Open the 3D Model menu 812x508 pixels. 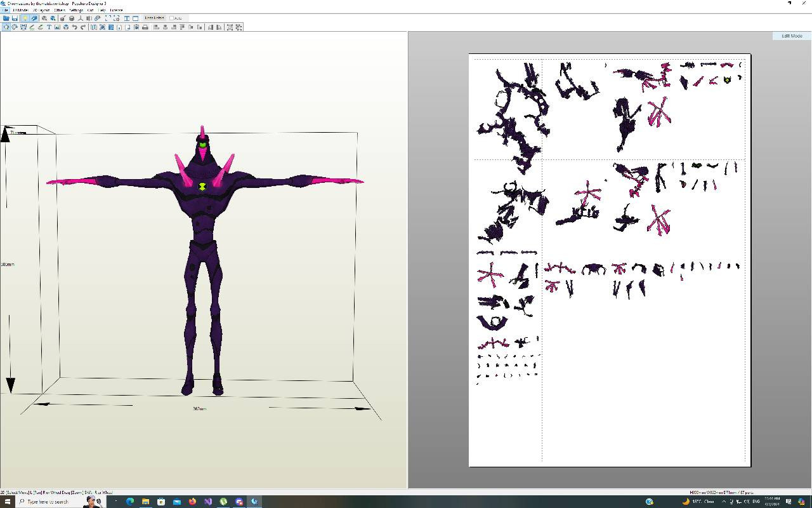pos(20,10)
